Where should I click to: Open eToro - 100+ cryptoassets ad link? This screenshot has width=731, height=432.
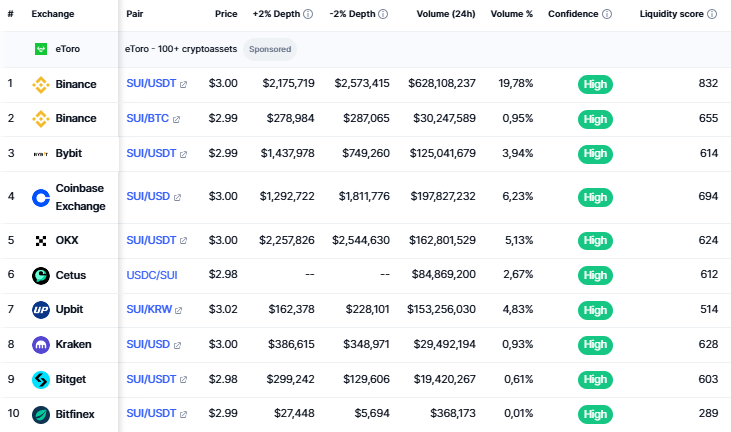(181, 49)
